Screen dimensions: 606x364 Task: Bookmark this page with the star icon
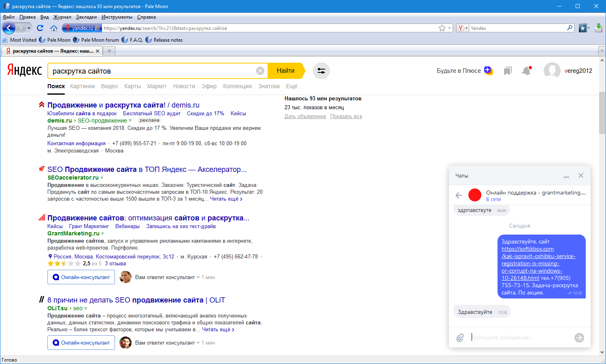pos(442,28)
